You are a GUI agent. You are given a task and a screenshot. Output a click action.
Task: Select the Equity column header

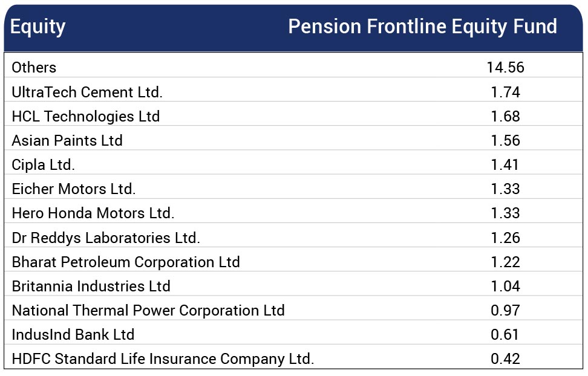tap(38, 27)
